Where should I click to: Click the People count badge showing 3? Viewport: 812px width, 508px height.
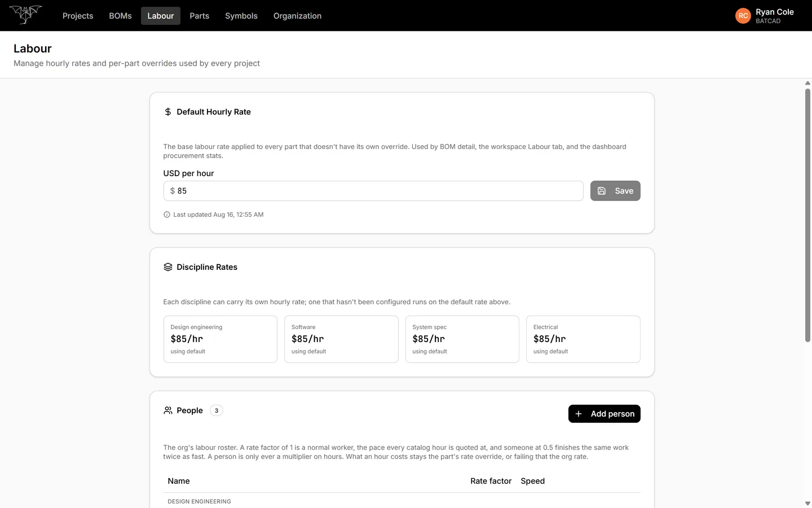pyautogui.click(x=217, y=410)
